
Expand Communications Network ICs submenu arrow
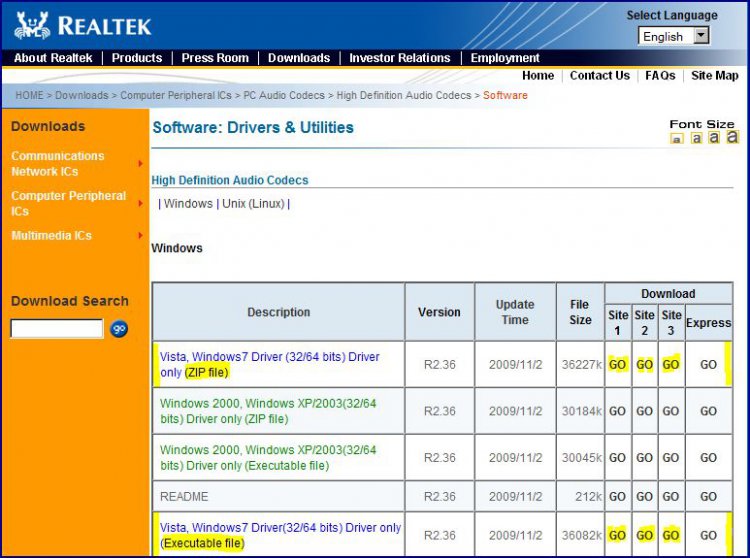click(141, 164)
